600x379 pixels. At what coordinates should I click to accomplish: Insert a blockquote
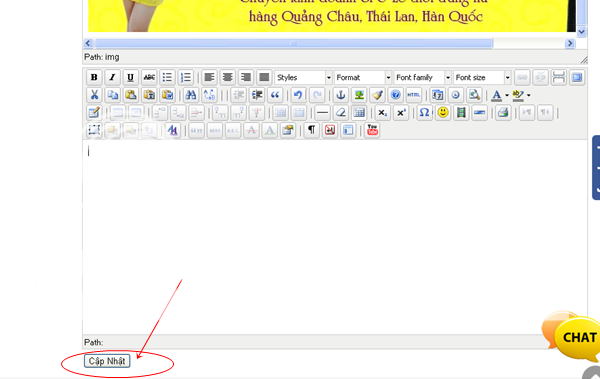point(276,95)
